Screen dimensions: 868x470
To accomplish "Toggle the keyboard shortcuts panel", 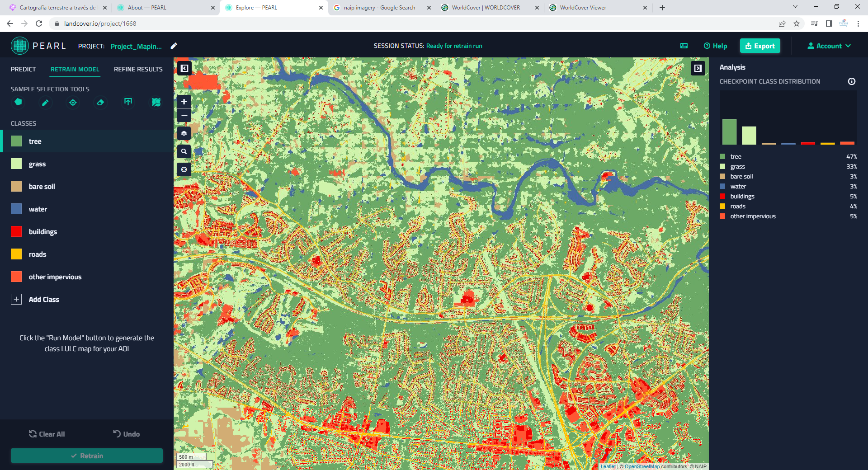I will [x=684, y=46].
